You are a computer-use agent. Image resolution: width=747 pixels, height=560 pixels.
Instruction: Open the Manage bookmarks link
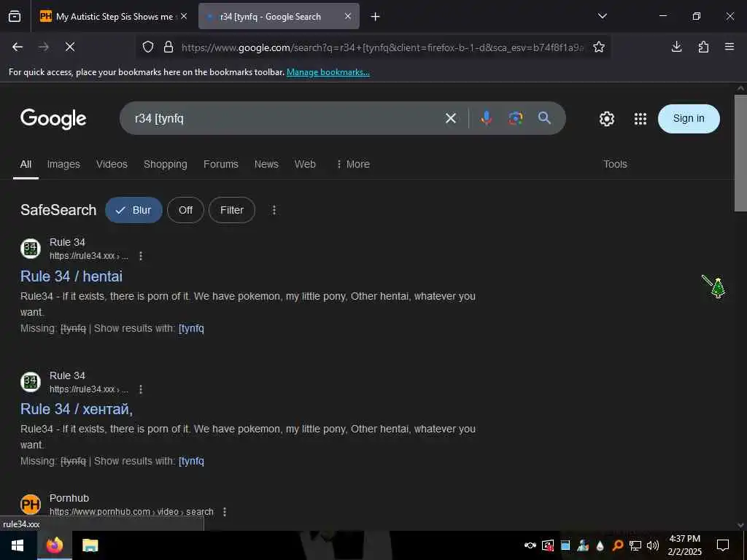pos(328,72)
